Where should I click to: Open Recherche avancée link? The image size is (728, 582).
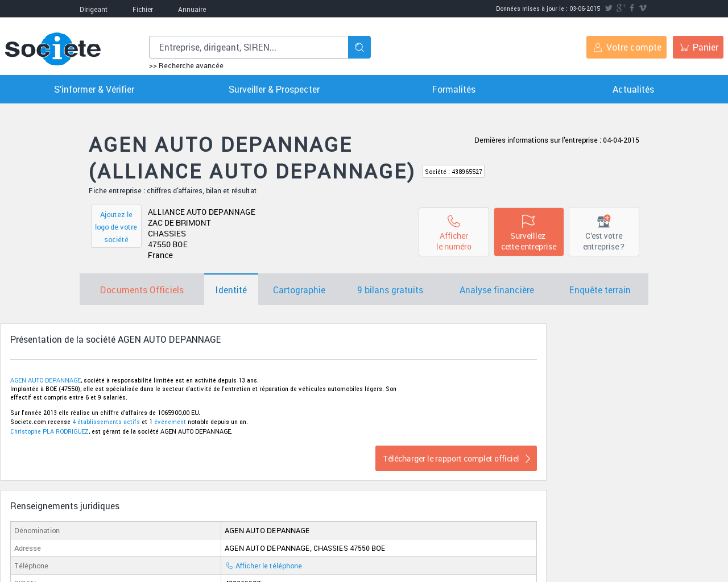pos(186,66)
